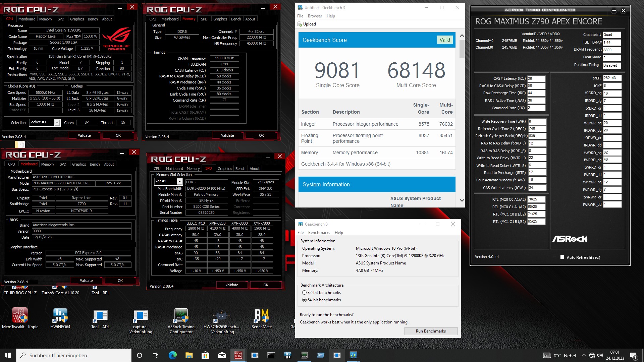
Task: Click the Geekbench results scrollbar thumb
Action: [462, 49]
